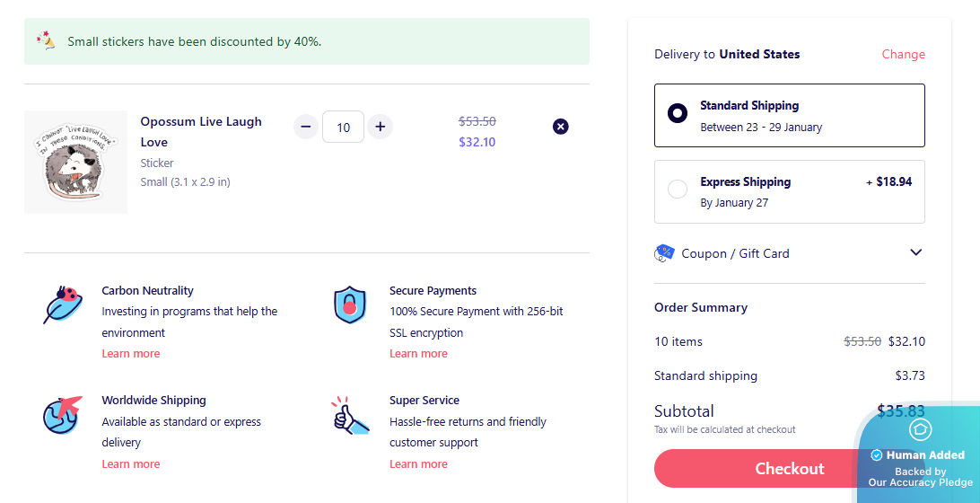Image resolution: width=980 pixels, height=503 pixels.
Task: Click the Super Service thumbs-up icon
Action: pyautogui.click(x=350, y=415)
